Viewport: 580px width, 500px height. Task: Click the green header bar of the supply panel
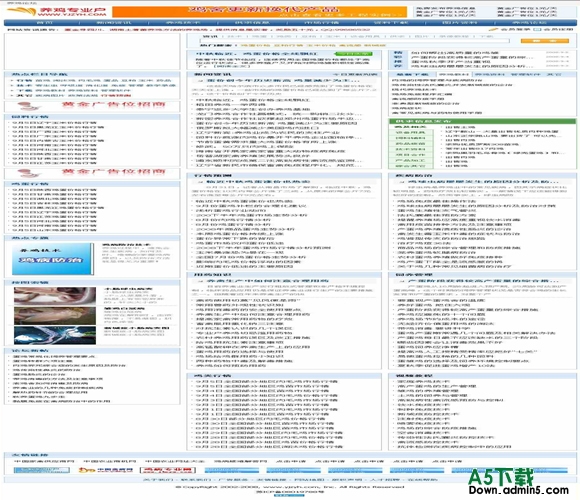coord(482,121)
